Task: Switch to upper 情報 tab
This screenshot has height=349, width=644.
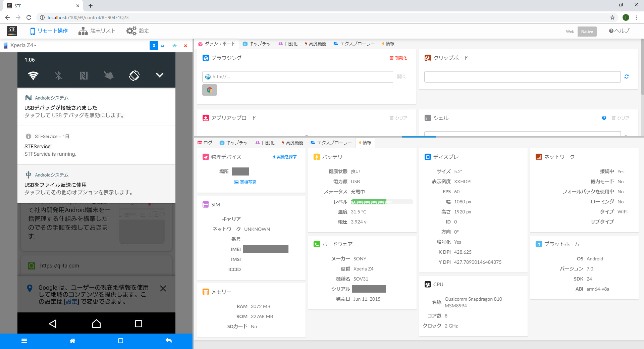Action: tap(388, 44)
